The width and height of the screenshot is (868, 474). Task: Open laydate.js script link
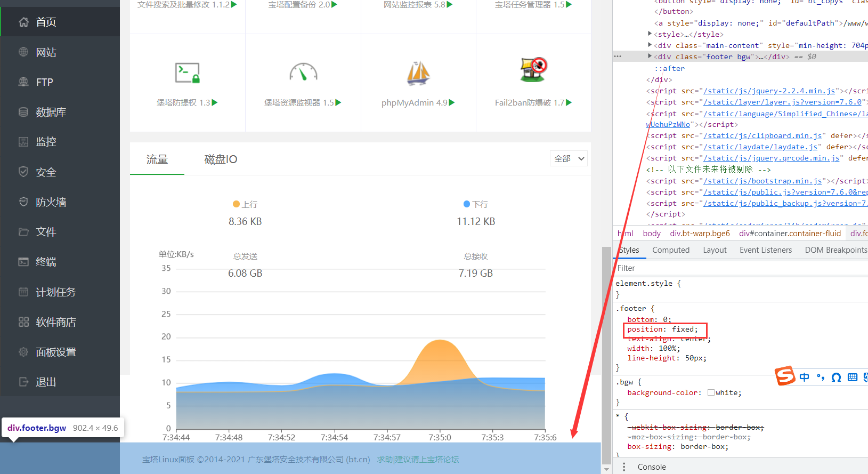point(760,147)
